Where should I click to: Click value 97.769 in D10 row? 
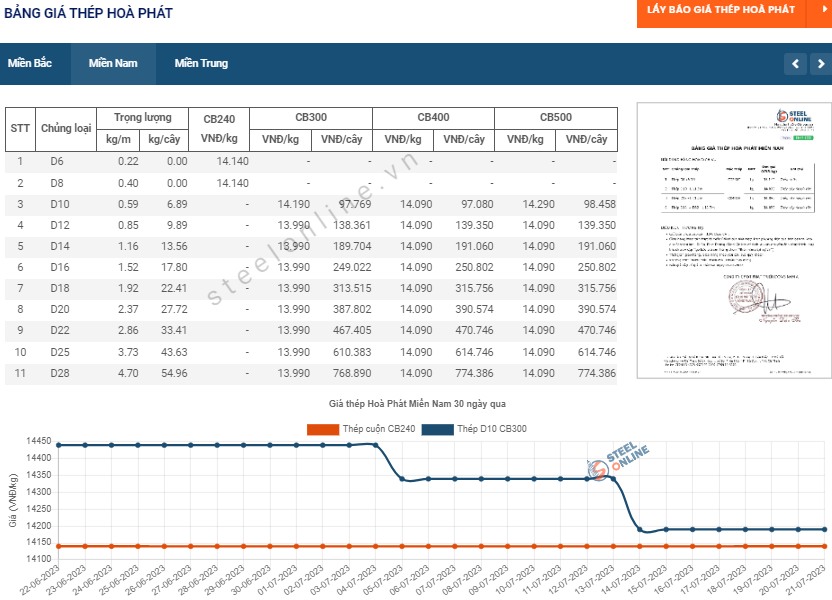click(x=355, y=204)
